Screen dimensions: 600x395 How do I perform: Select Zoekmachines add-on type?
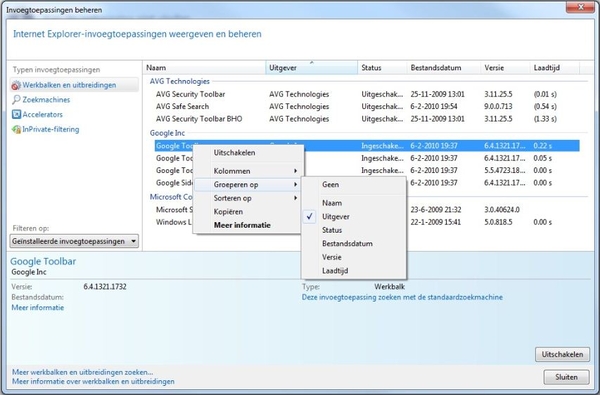click(x=46, y=100)
